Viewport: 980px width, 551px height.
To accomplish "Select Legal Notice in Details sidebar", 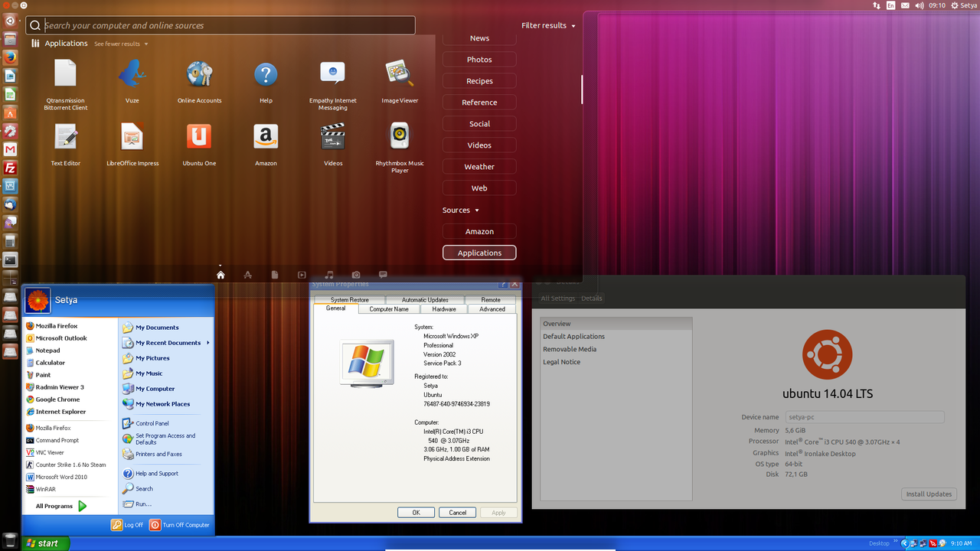I will [x=616, y=362].
